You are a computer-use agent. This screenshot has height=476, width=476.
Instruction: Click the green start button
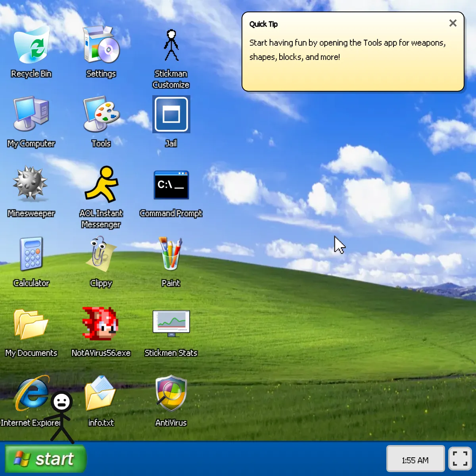click(46, 459)
